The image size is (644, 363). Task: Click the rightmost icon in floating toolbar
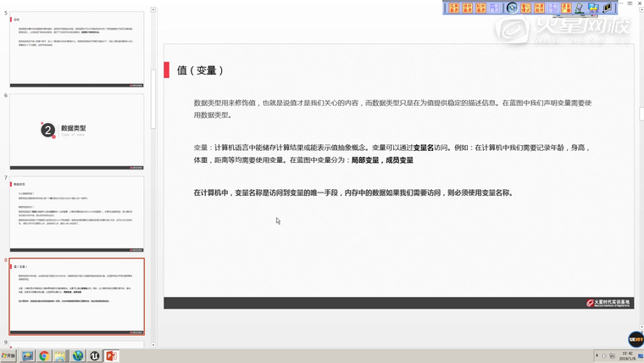[x=608, y=8]
